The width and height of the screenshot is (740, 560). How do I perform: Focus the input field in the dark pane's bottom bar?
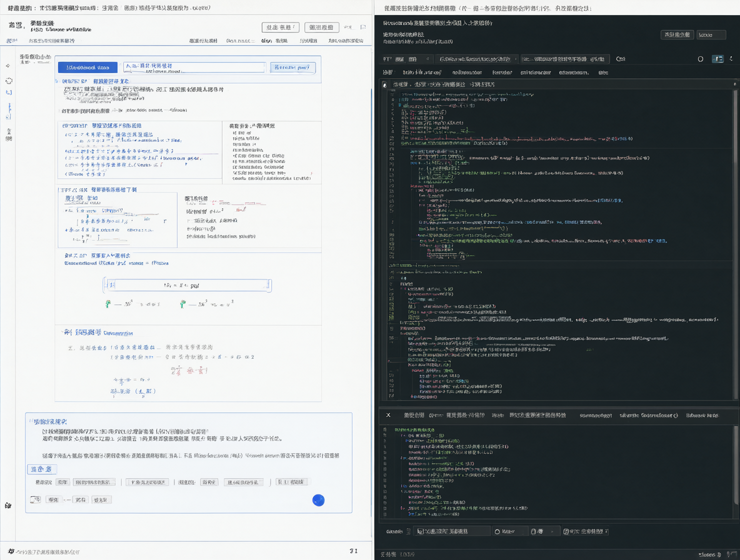coord(452,531)
